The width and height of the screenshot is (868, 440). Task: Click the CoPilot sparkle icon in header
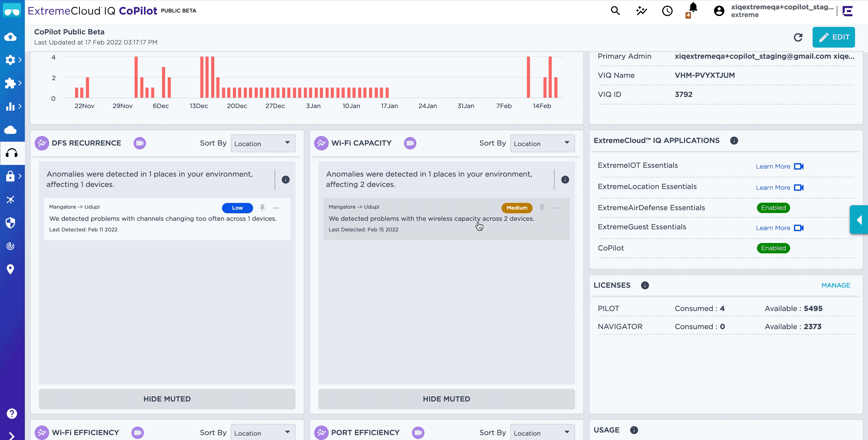tap(642, 11)
